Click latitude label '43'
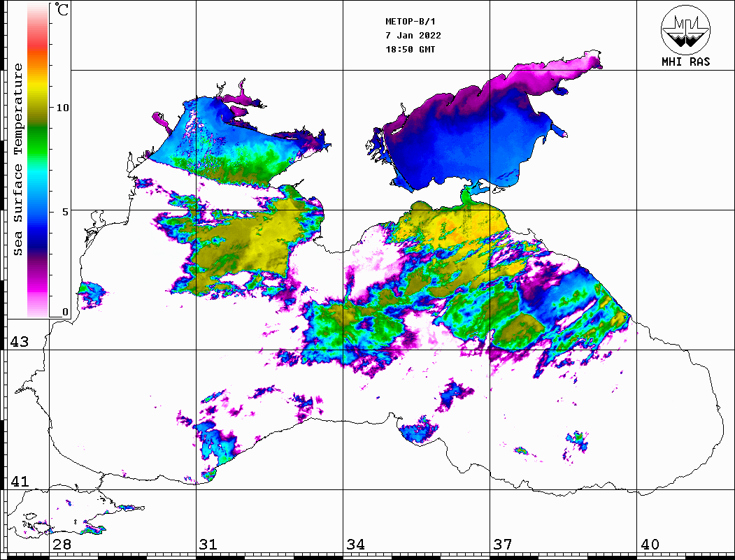The image size is (735, 560). click(20, 342)
